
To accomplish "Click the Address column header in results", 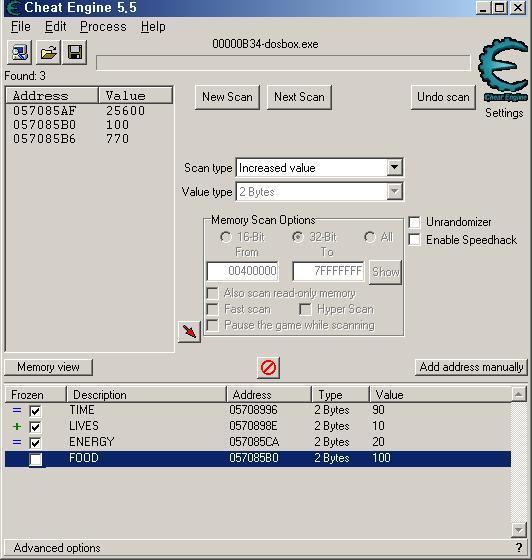I will tap(52, 96).
